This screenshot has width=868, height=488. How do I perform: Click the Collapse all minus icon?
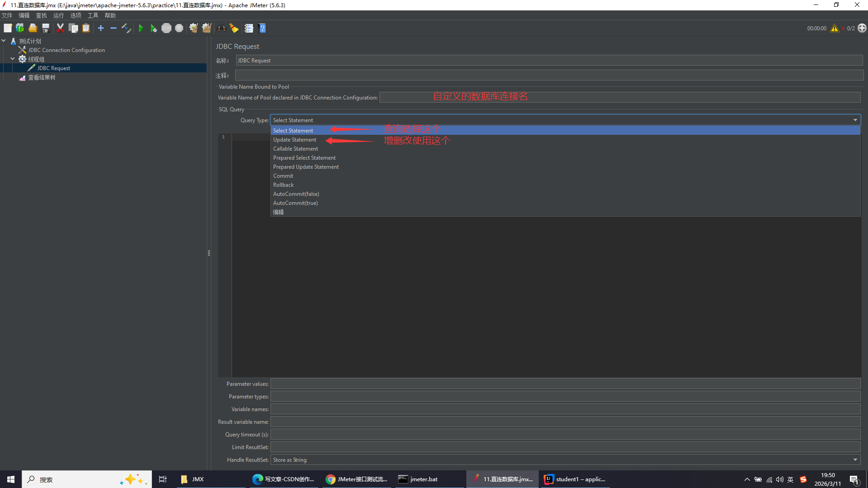coord(114,28)
